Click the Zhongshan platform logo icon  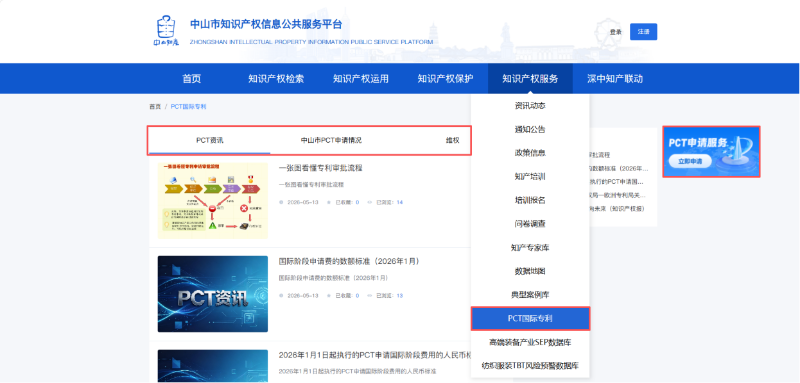(x=166, y=31)
